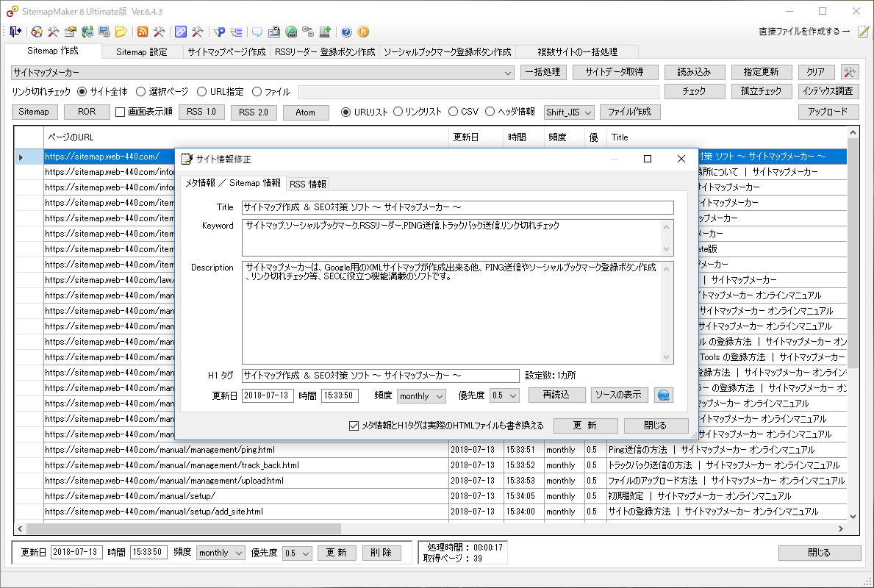Click the hammer icon next to RSS icon
Image resolution: width=874 pixels, height=588 pixels.
160,32
